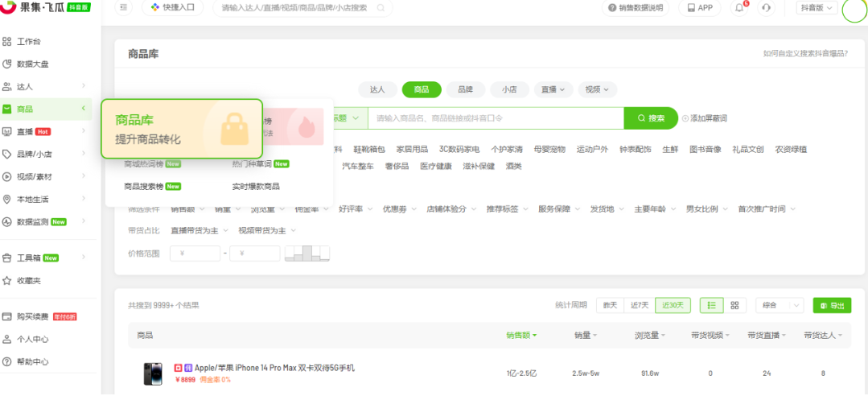The height and width of the screenshot is (396, 868).
Task: Select the 近30天 statistics period
Action: tap(673, 305)
